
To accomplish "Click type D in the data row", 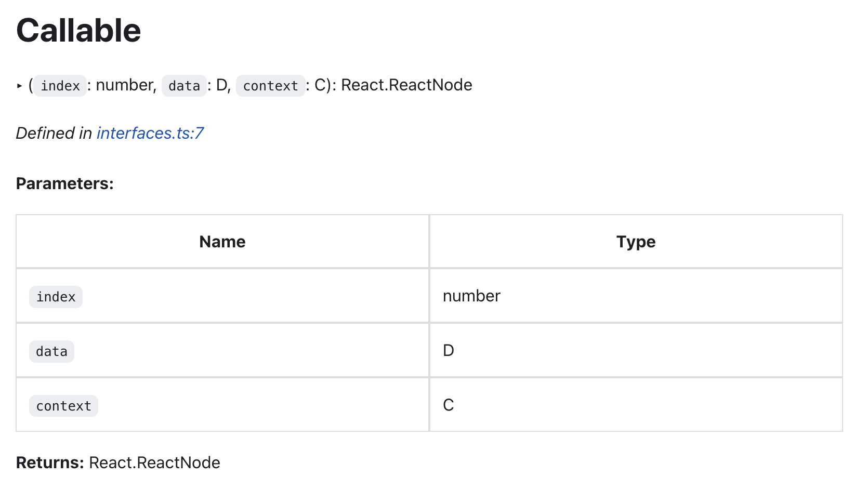I will tap(449, 351).
